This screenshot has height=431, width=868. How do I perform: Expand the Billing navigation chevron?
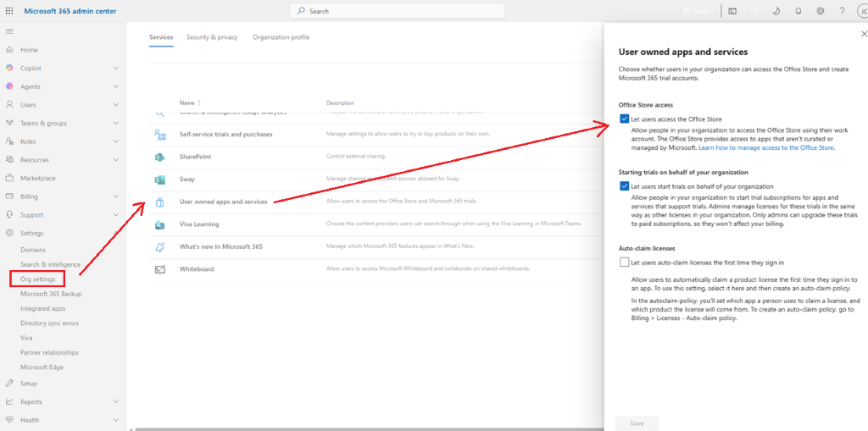[x=115, y=196]
